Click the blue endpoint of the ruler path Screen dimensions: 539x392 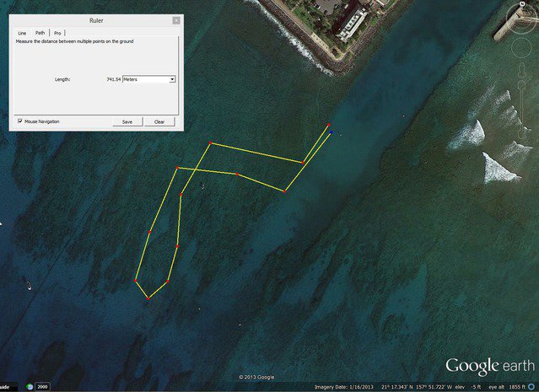click(331, 132)
